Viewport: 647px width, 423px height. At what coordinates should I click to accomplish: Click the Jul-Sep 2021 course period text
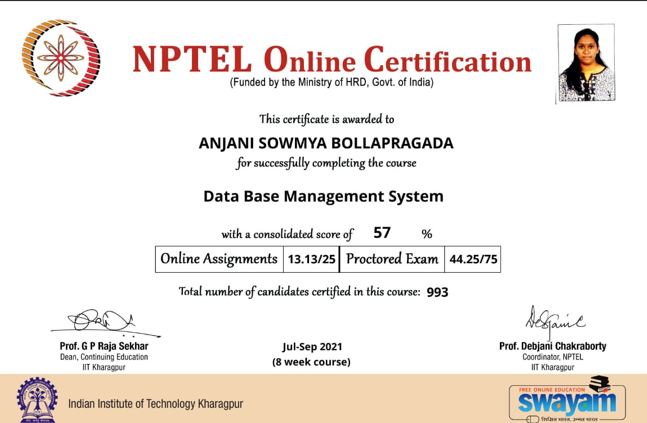pyautogui.click(x=312, y=346)
